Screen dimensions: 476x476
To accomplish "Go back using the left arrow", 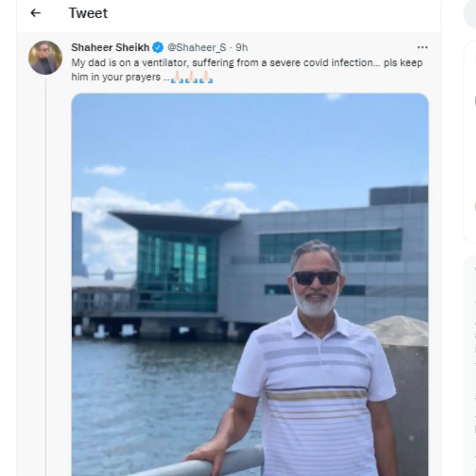I will coord(36,13).
